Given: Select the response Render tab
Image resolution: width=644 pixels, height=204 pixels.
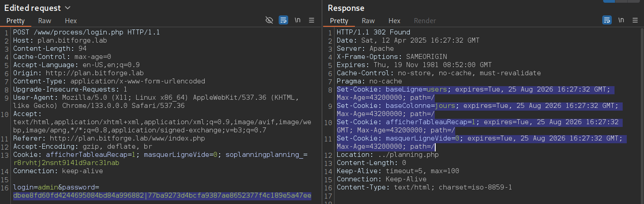Looking at the screenshot, I should 425,21.
